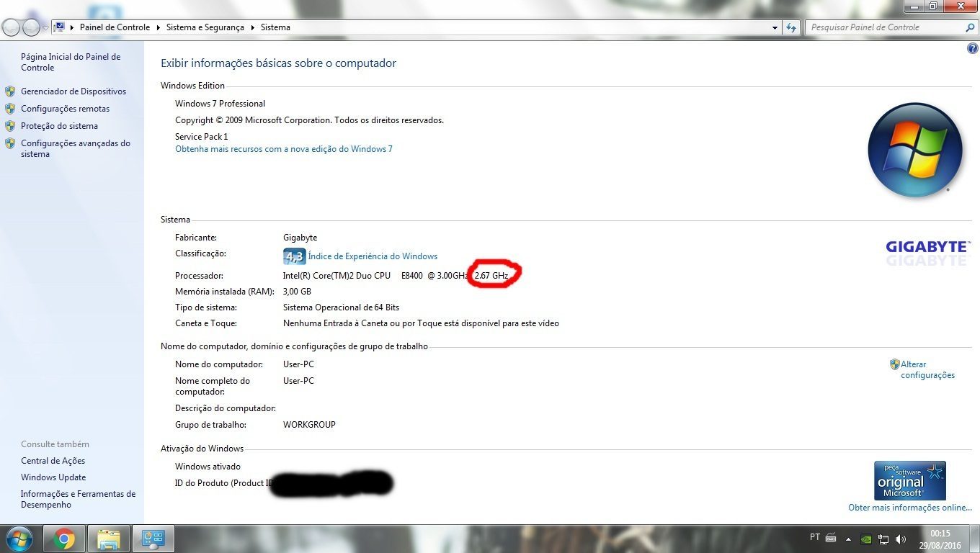The image size is (980, 553).
Task: Show hidden tray icons arrow
Action: point(849,539)
